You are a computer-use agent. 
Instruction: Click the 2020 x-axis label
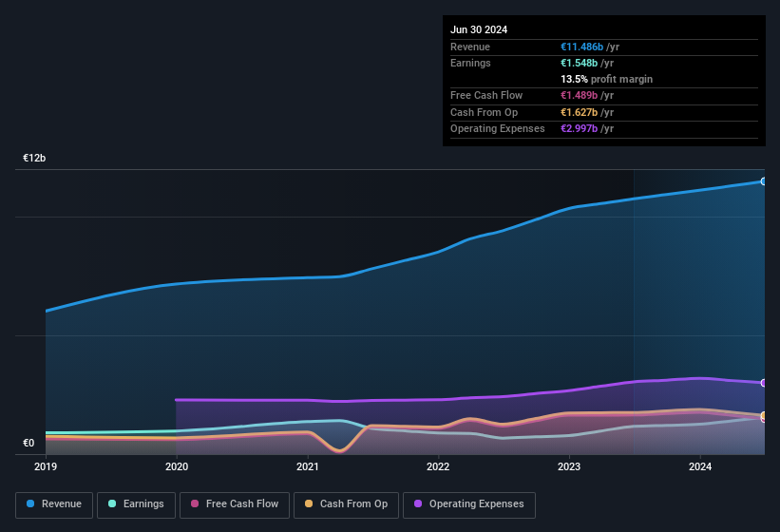[x=177, y=466]
